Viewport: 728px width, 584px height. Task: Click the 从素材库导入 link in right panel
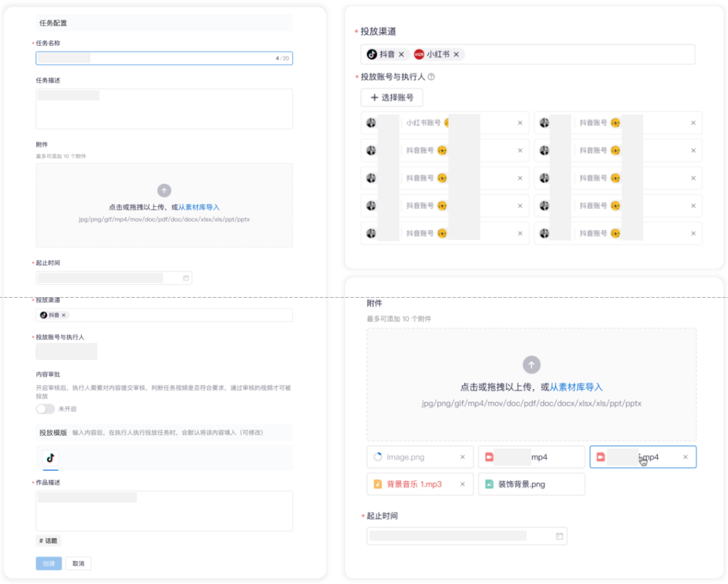(576, 387)
